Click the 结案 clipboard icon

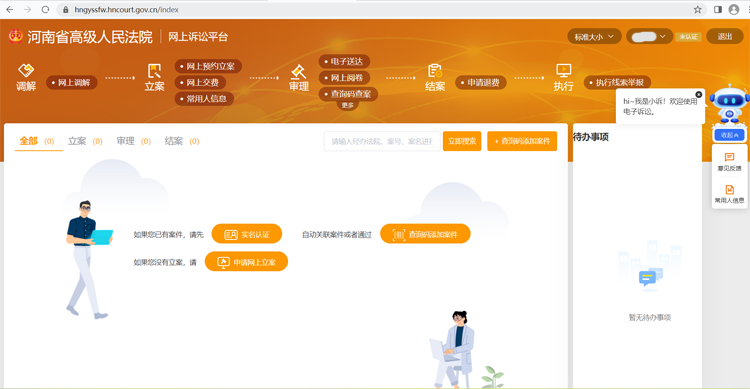click(435, 71)
